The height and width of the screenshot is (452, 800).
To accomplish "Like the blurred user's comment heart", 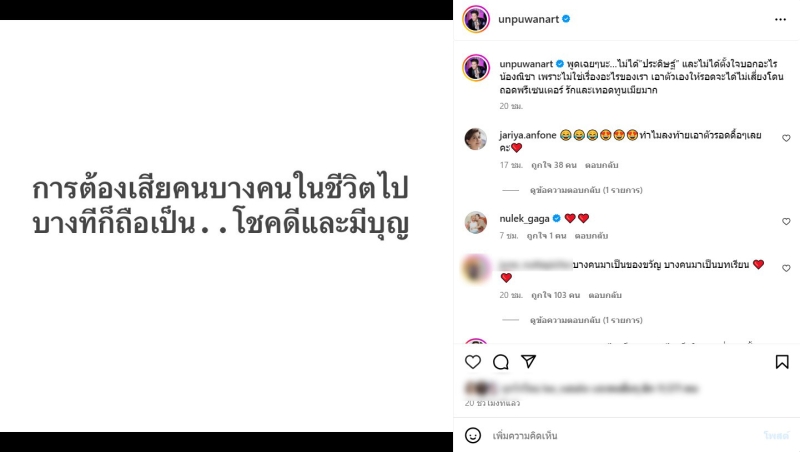I will (786, 268).
